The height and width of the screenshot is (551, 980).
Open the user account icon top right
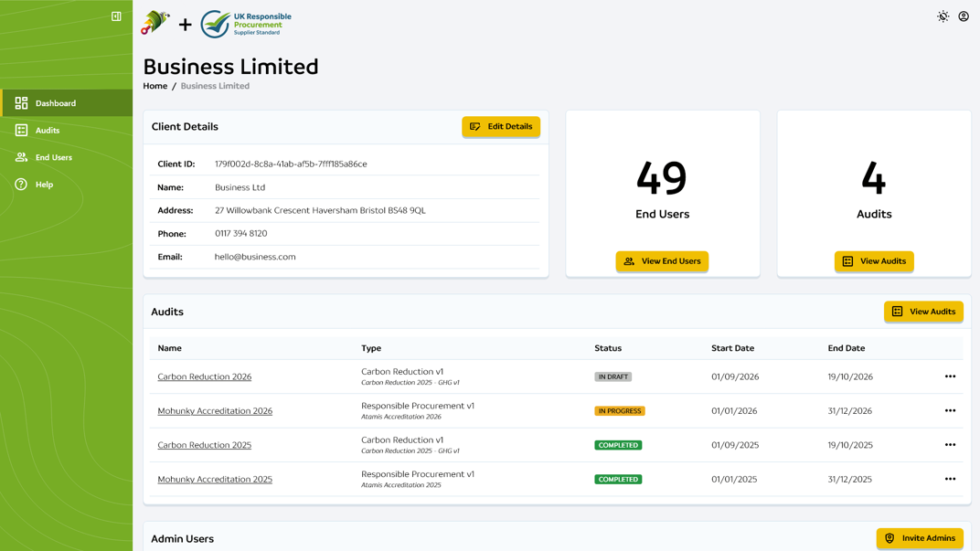click(963, 16)
